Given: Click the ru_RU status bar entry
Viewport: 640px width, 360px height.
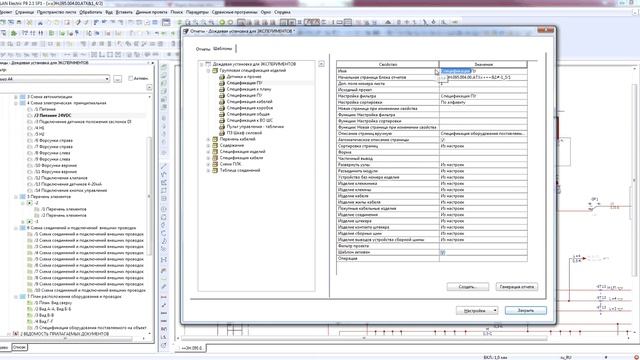Looking at the screenshot, I should 566,358.
